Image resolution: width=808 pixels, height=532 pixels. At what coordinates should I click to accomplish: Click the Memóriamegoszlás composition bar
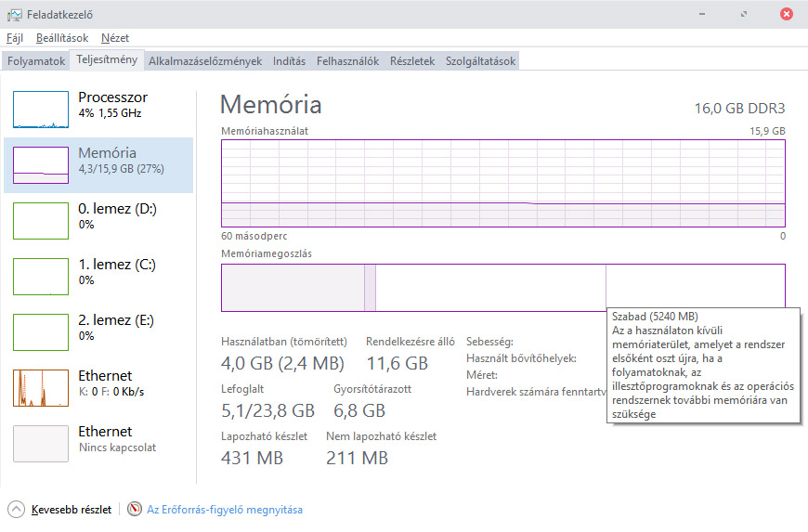[x=483, y=287]
